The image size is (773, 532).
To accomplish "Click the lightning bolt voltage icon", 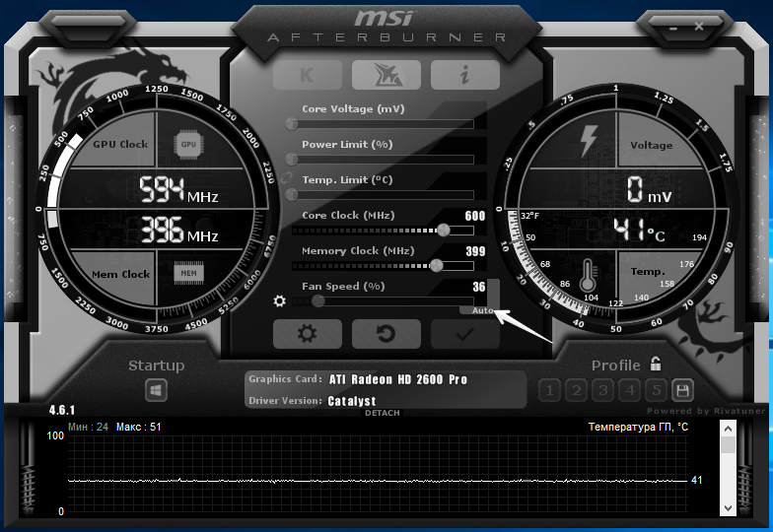I will click(589, 141).
